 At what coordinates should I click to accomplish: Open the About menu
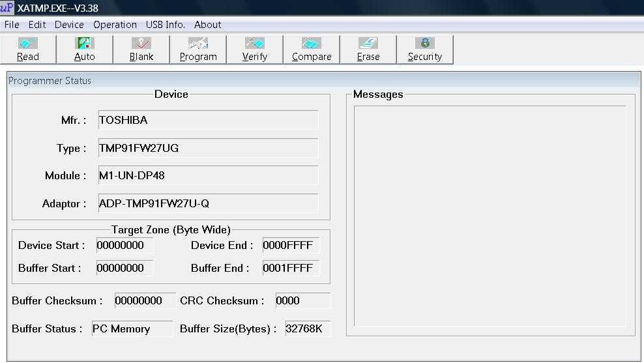coord(207,25)
